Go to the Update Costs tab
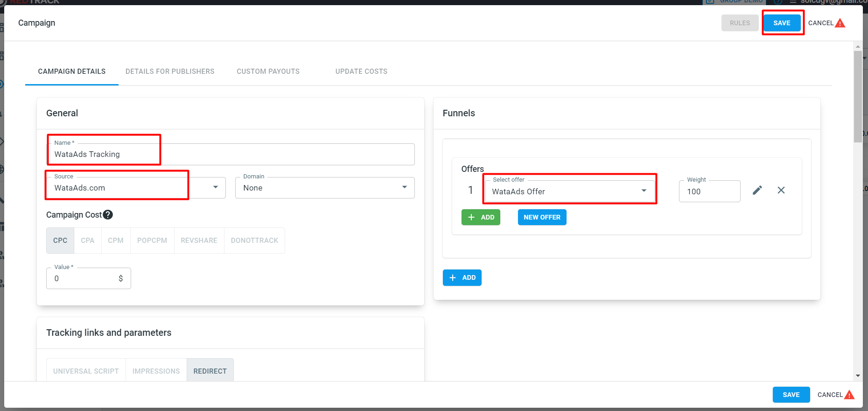The image size is (868, 411). tap(361, 71)
